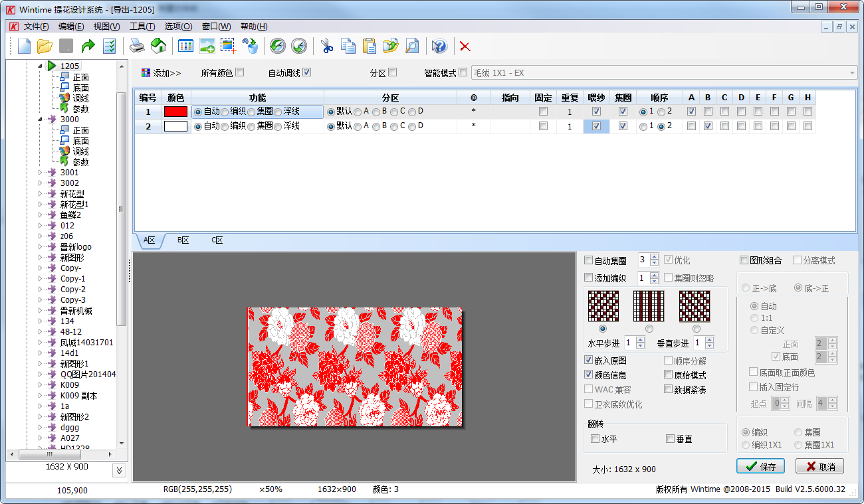
Task: Check 自动集圈 option
Action: (588, 260)
